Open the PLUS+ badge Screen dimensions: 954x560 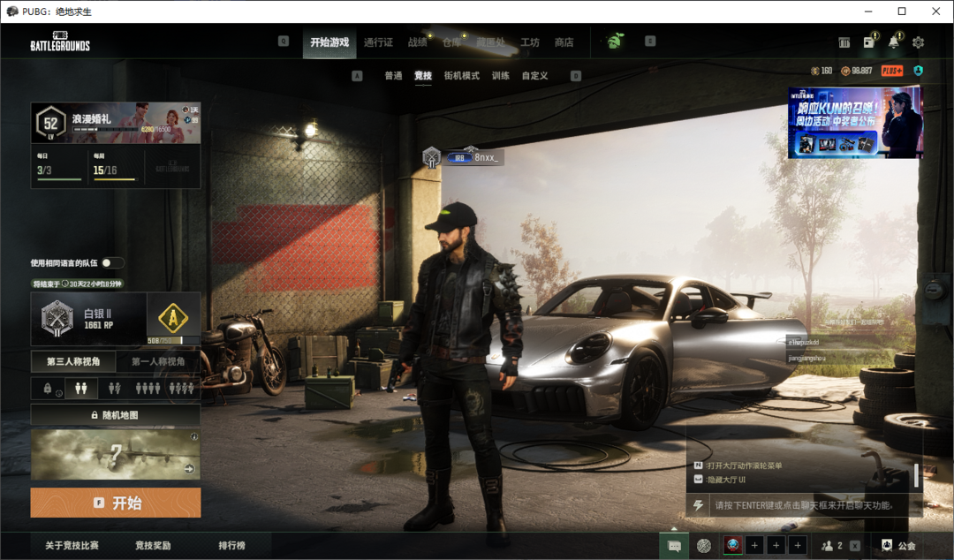pyautogui.click(x=892, y=71)
